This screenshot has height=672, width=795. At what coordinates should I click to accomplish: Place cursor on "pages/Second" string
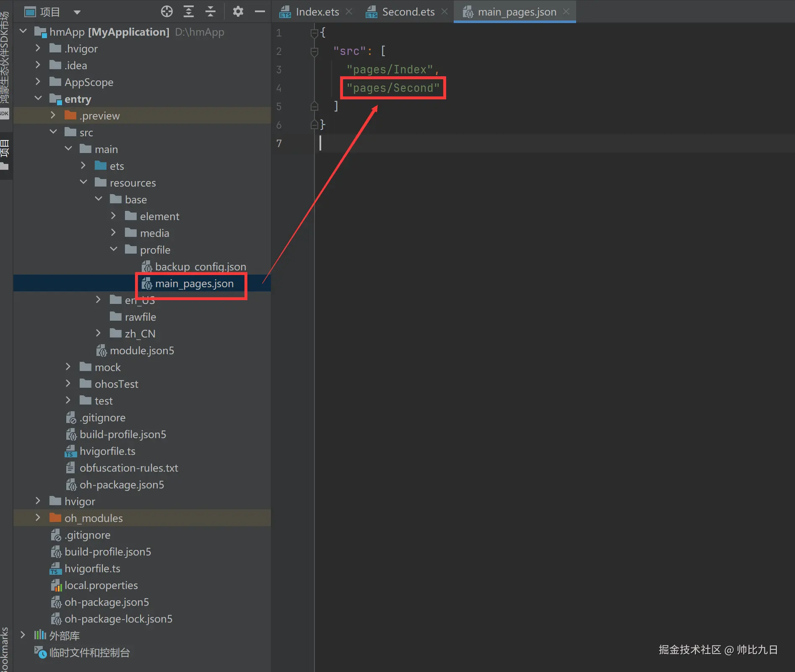[393, 88]
